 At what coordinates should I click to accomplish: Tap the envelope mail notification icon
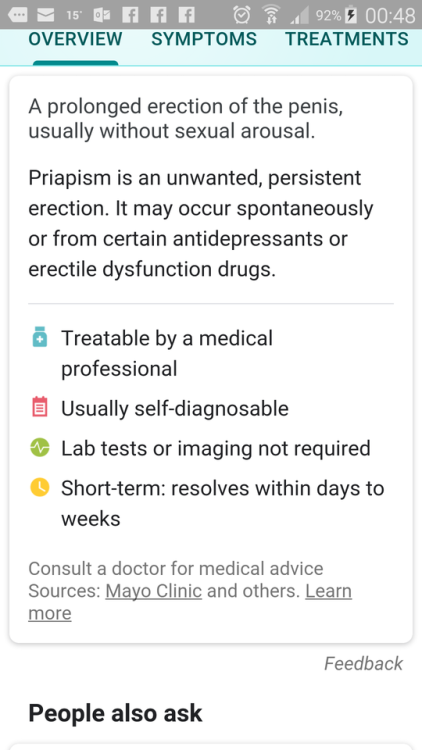pyautogui.click(x=45, y=15)
